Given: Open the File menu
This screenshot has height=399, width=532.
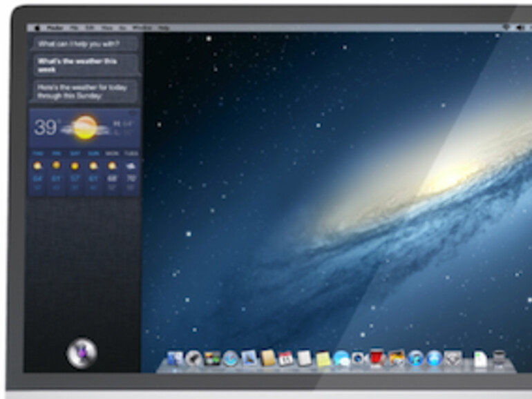Looking at the screenshot, I should click(x=74, y=28).
